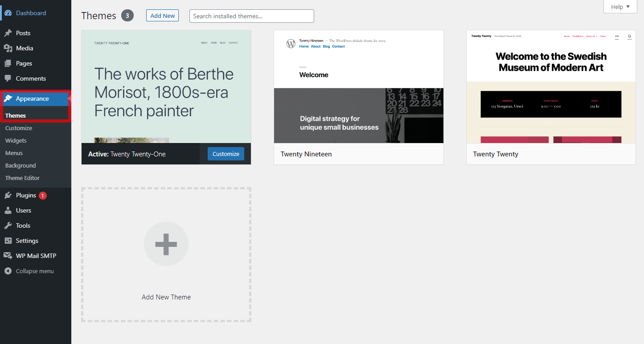Click the Posts pushpin icon

(8, 33)
